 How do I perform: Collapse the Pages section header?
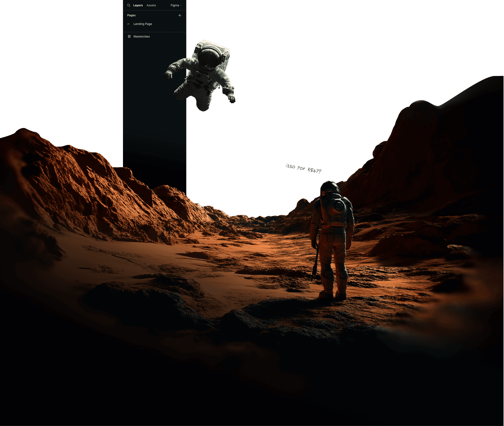tap(131, 15)
